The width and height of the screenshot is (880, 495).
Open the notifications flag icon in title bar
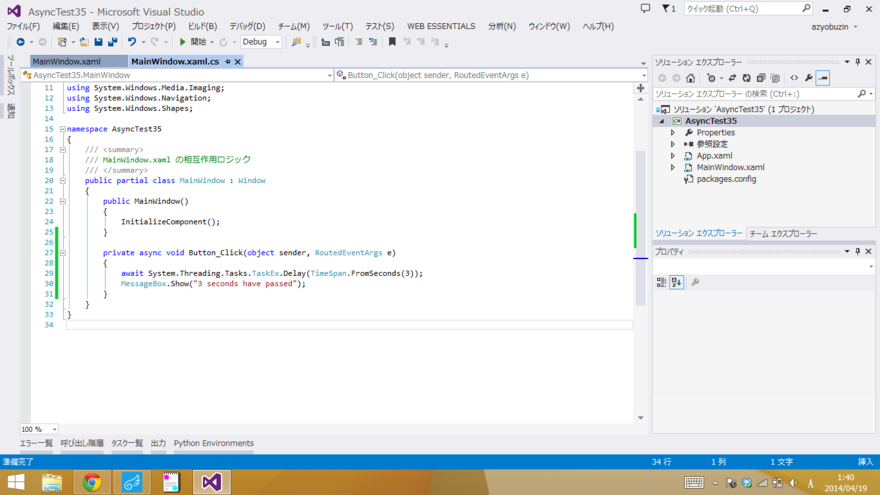668,8
